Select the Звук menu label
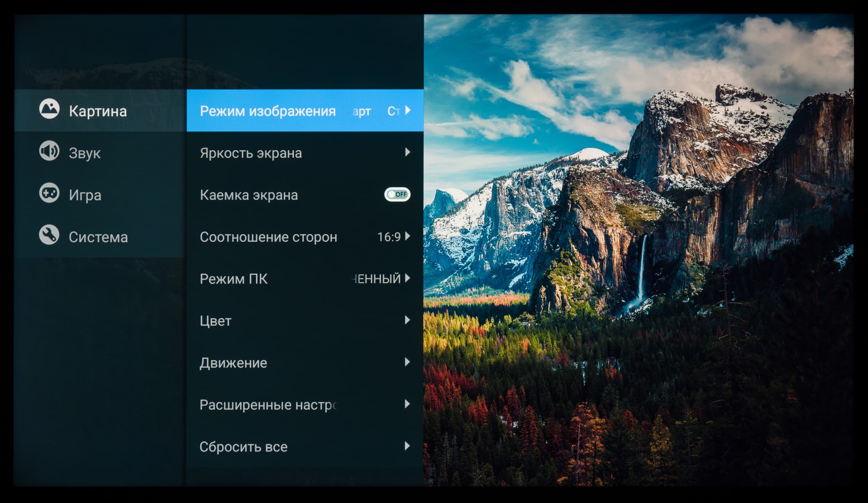The width and height of the screenshot is (868, 503). tap(85, 153)
